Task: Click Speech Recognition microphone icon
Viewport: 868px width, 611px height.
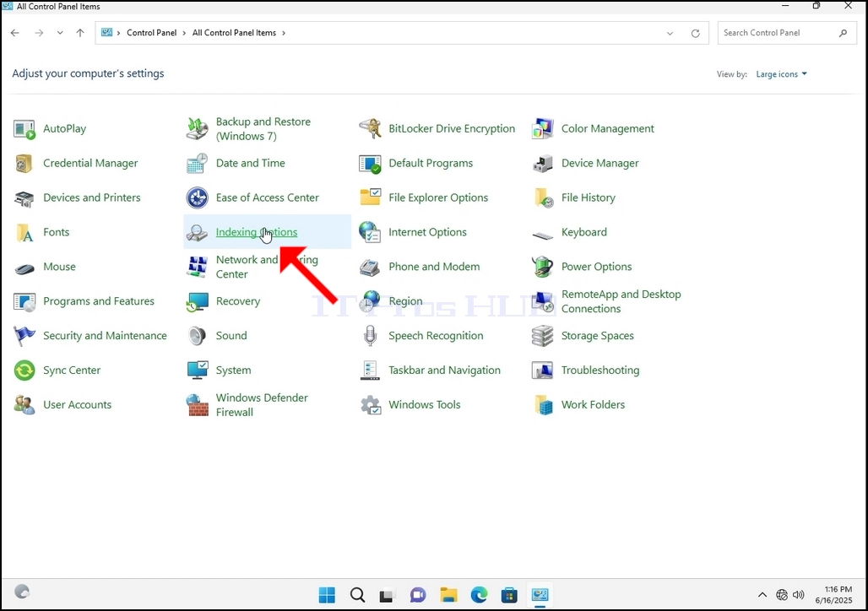Action: click(x=370, y=336)
